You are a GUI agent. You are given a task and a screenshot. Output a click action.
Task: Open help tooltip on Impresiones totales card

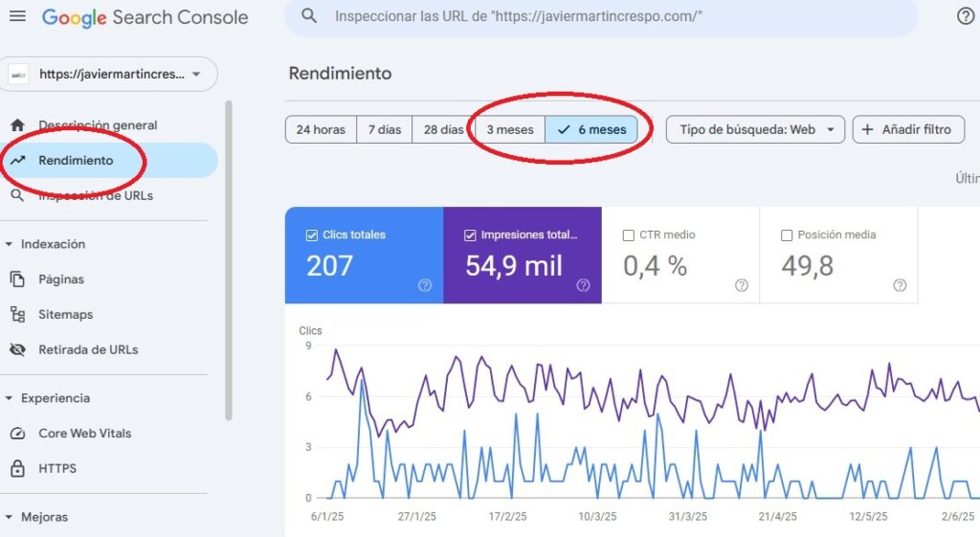tap(583, 285)
